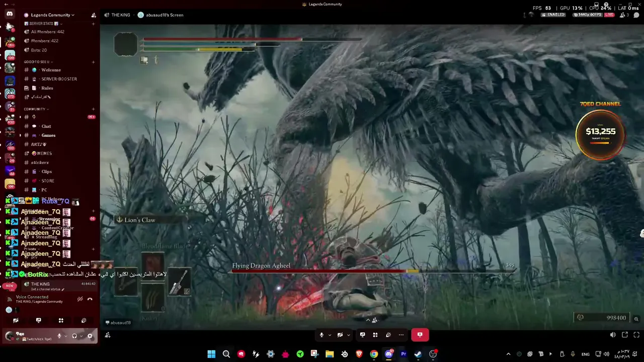Open the MEMES channel
The width and height of the screenshot is (644, 362).
point(59,153)
